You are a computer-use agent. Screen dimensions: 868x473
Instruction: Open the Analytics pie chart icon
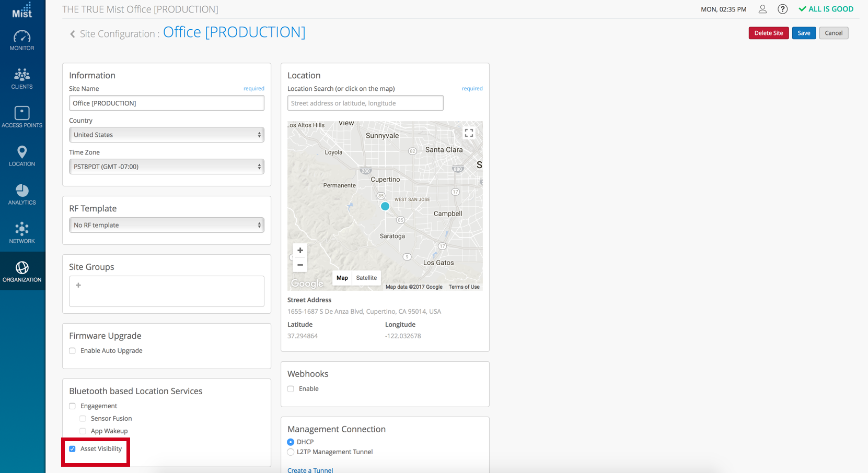22,194
